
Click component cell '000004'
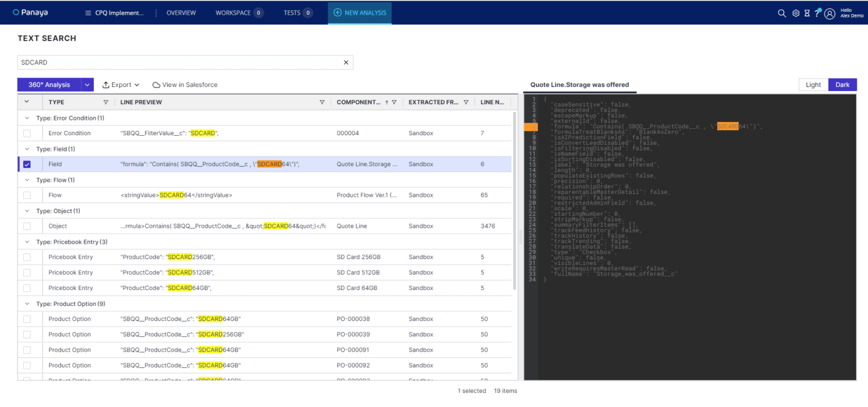pos(348,133)
